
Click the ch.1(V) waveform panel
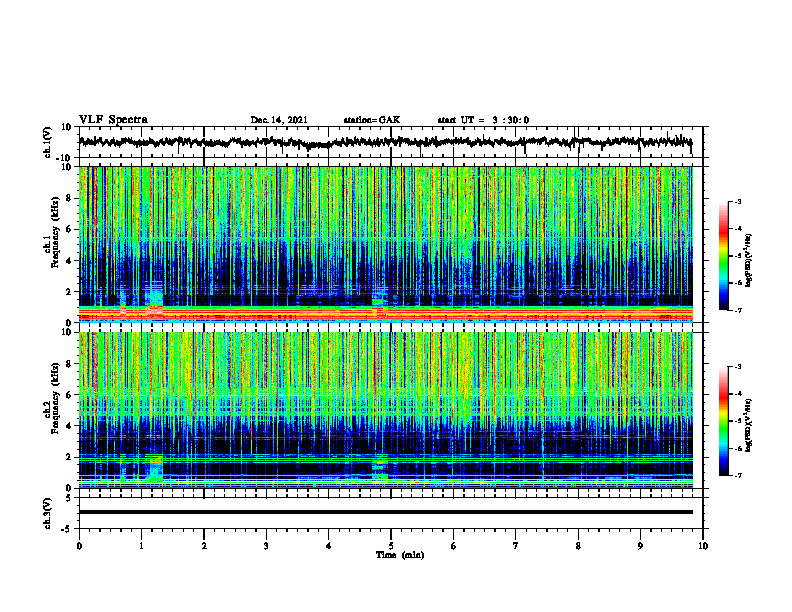click(x=390, y=142)
